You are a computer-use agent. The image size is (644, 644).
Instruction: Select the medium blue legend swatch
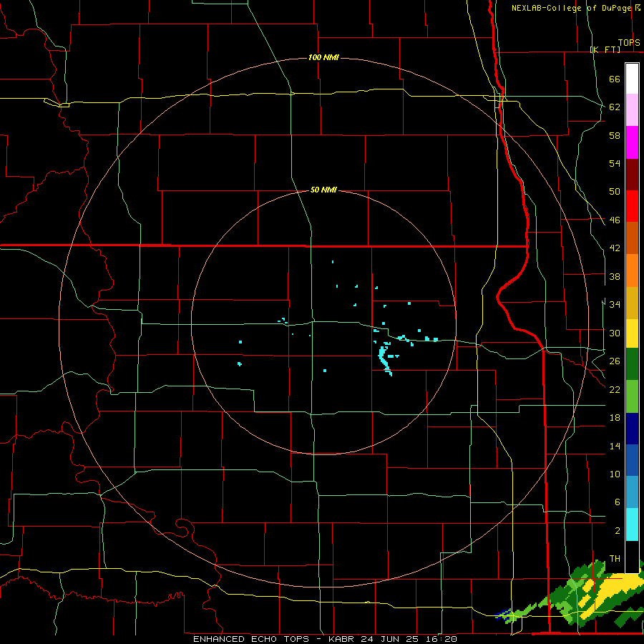tap(632, 460)
